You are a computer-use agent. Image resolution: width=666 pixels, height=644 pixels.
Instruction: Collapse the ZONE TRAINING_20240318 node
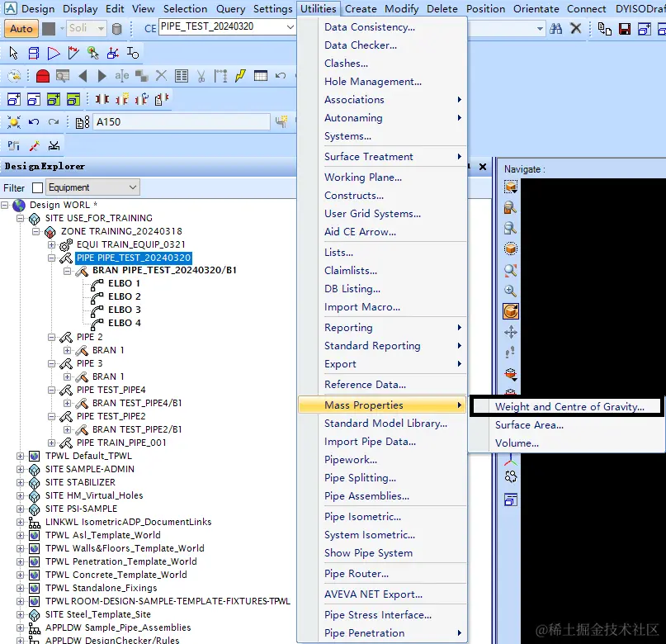[x=36, y=231]
